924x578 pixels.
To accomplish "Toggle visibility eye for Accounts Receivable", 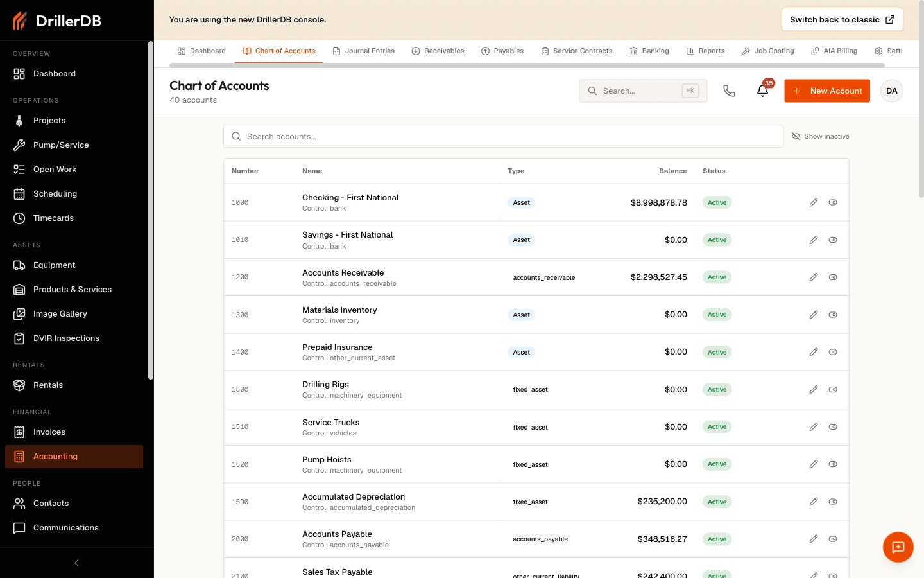I will click(833, 277).
